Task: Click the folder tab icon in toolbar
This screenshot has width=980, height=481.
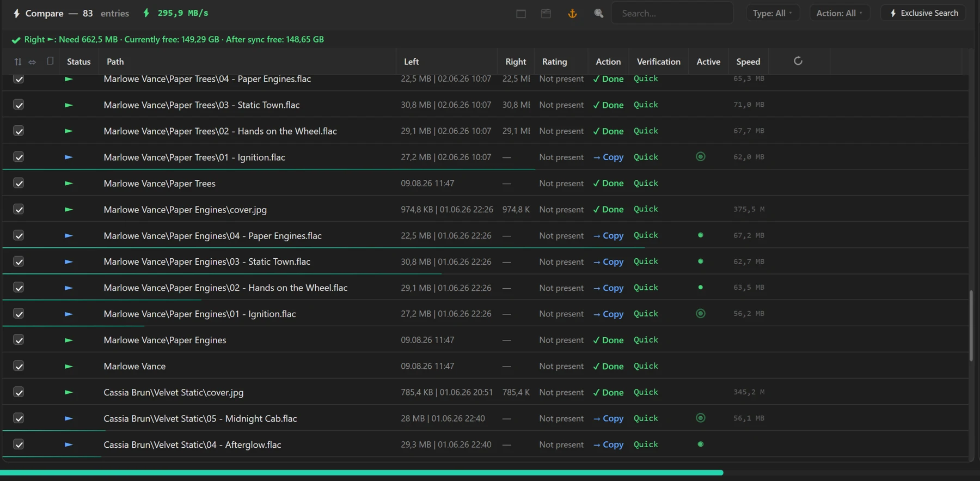Action: [546, 13]
